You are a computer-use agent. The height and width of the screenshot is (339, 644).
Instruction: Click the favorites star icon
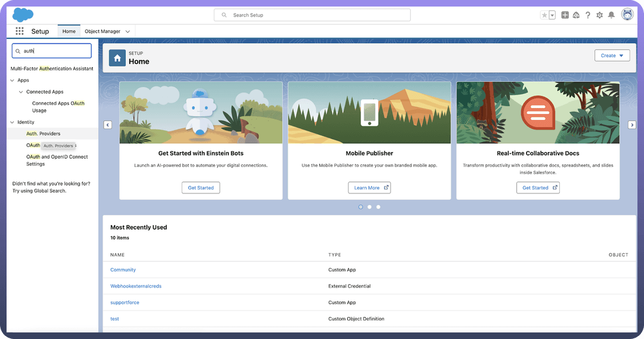544,15
